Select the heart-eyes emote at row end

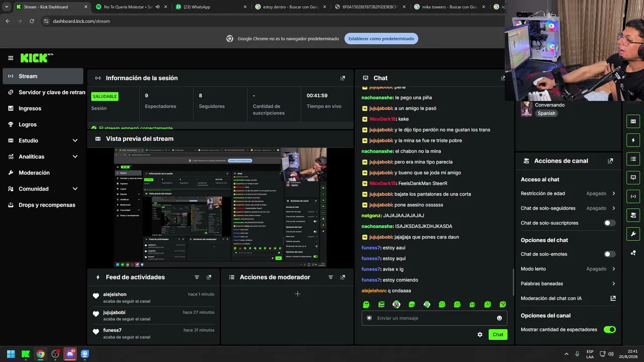point(503,304)
